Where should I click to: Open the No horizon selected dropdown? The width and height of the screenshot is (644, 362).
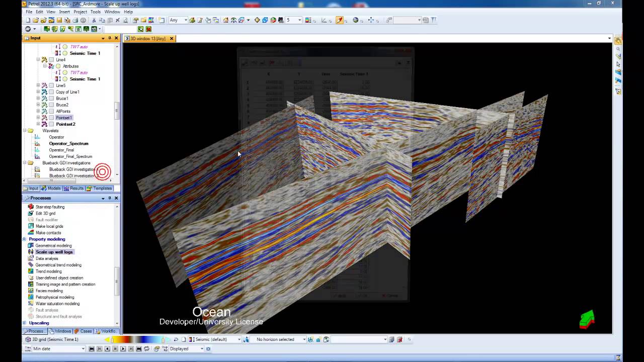click(x=304, y=339)
